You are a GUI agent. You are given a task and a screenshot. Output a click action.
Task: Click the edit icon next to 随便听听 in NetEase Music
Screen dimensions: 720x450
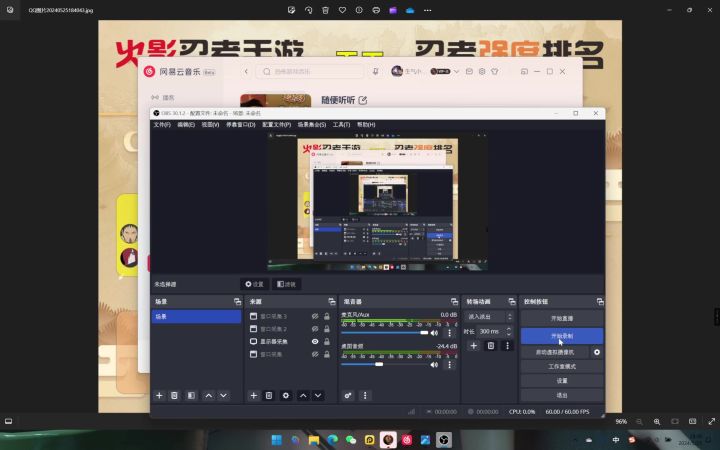[363, 100]
